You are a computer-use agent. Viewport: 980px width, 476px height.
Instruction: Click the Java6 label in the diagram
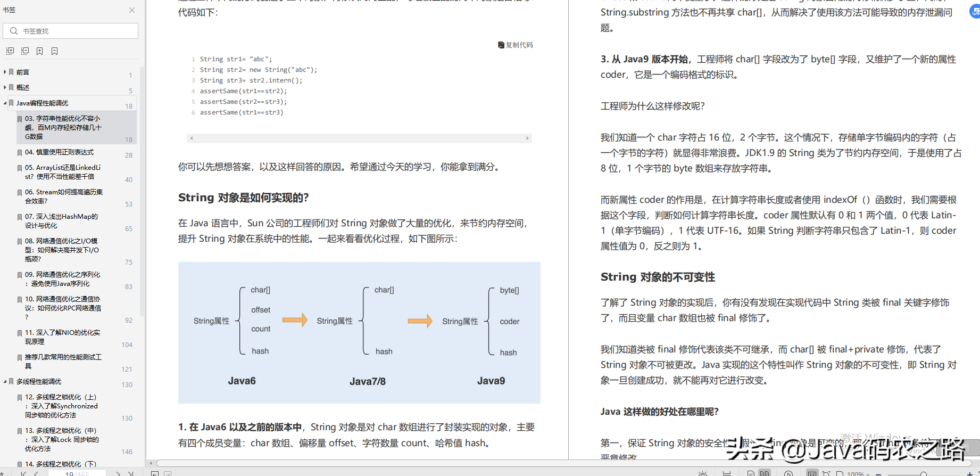tap(242, 381)
